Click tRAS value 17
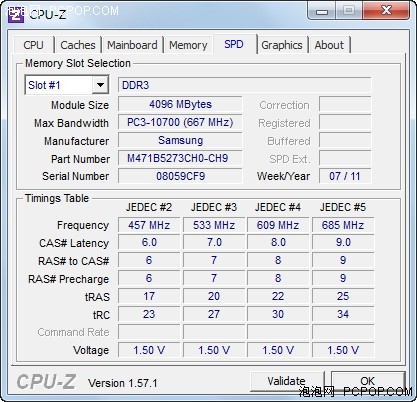 [x=149, y=296]
